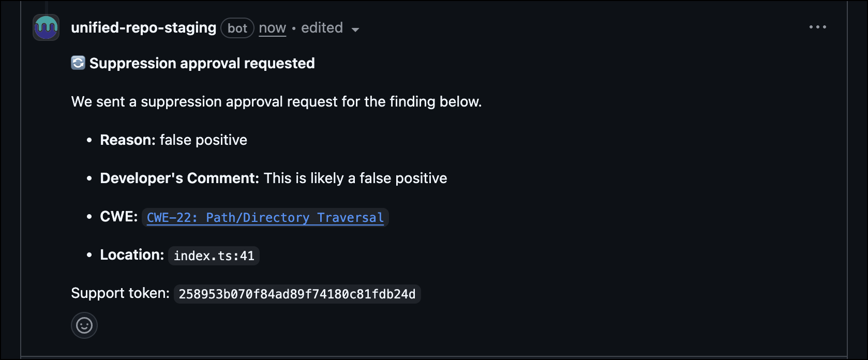
Task: Click the support token hash code
Action: [x=297, y=294]
